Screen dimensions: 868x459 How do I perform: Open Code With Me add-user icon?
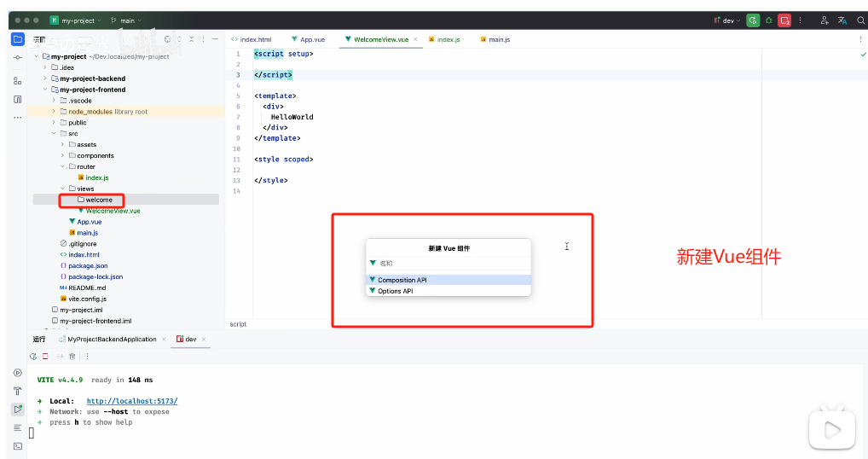[825, 20]
